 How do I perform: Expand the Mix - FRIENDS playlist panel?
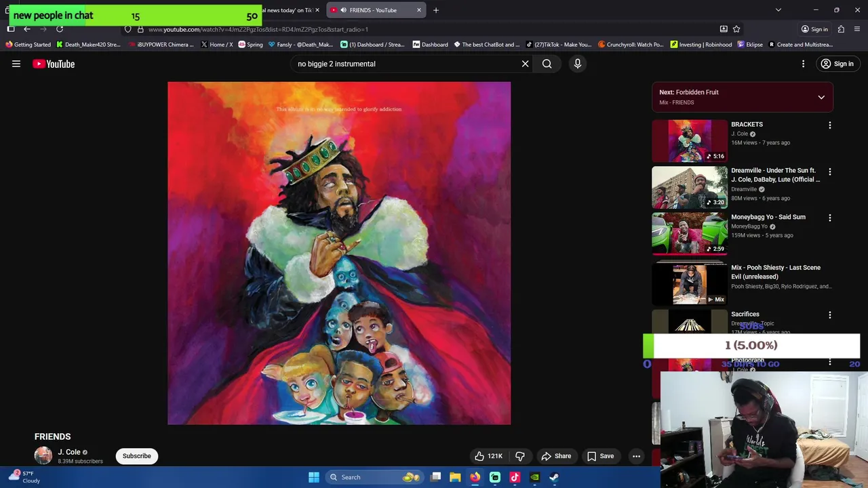pyautogui.click(x=821, y=97)
